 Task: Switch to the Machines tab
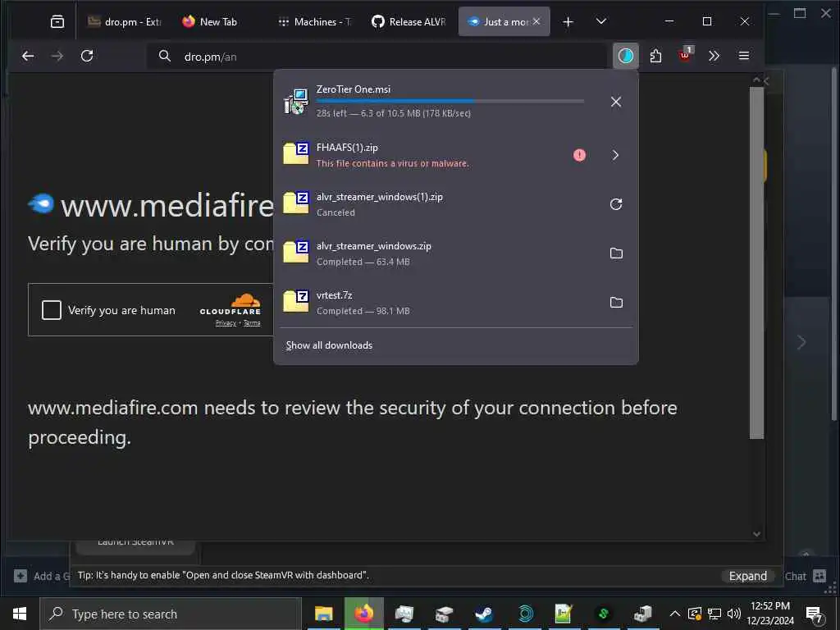(x=314, y=21)
